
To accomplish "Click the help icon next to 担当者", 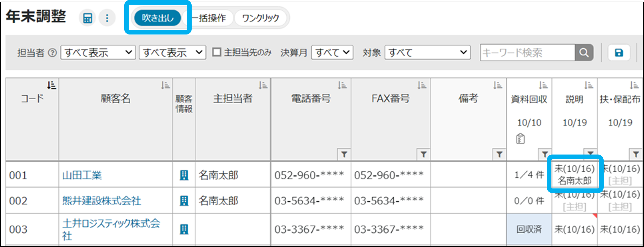I will point(52,53).
